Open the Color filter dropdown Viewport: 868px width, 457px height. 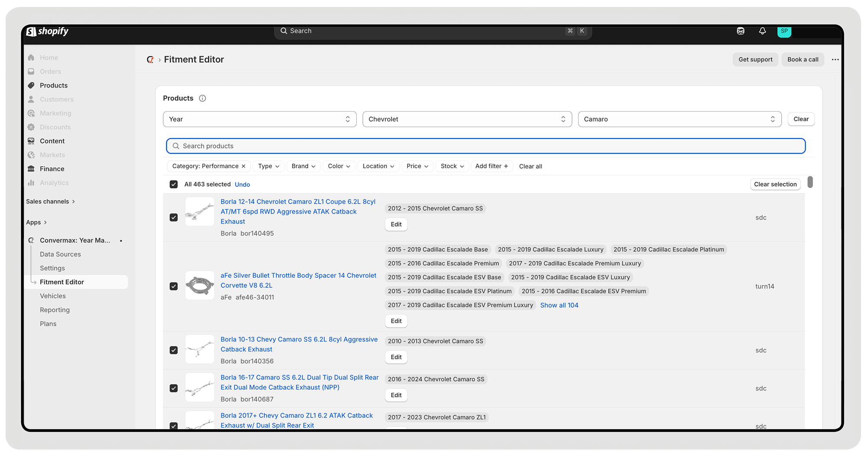[x=339, y=166]
